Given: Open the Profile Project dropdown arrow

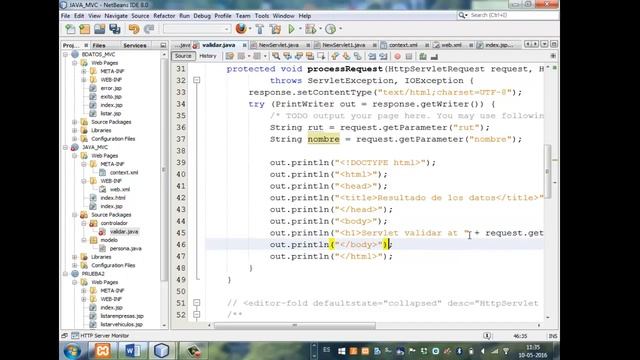Looking at the screenshot, I should [x=340, y=29].
